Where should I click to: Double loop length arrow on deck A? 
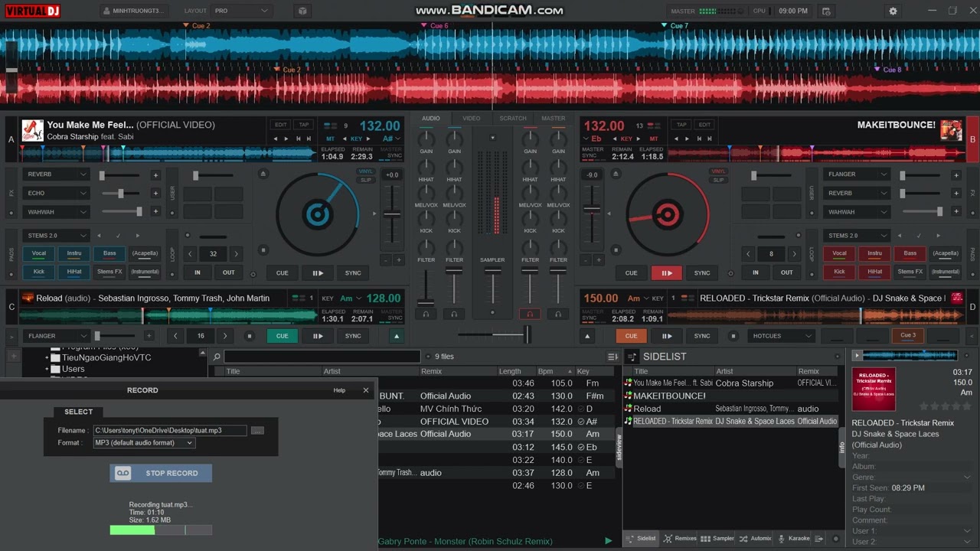[236, 254]
